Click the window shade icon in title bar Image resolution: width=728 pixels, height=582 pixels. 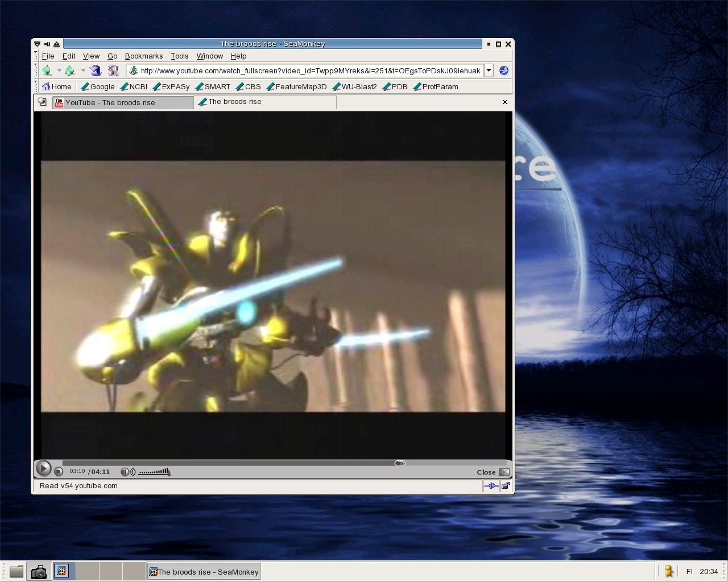[x=56, y=44]
